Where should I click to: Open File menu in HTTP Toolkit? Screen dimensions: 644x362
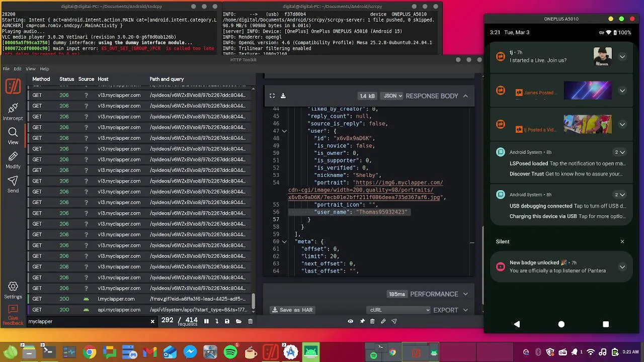(6, 69)
